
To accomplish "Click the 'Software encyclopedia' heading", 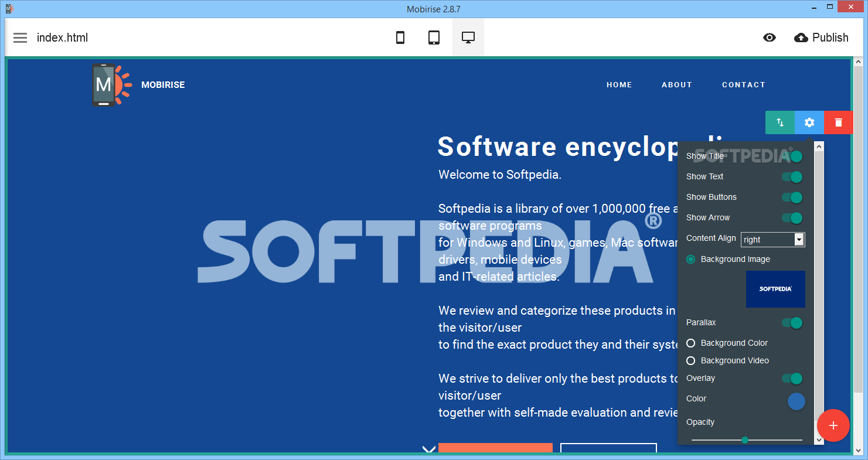I will (x=557, y=146).
